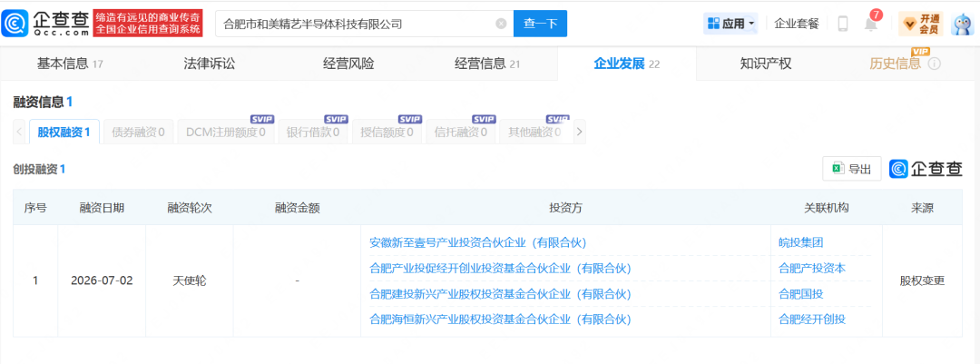The height and width of the screenshot is (364, 980).
Task: Switch to the 经营风险 tab
Action: [348, 64]
